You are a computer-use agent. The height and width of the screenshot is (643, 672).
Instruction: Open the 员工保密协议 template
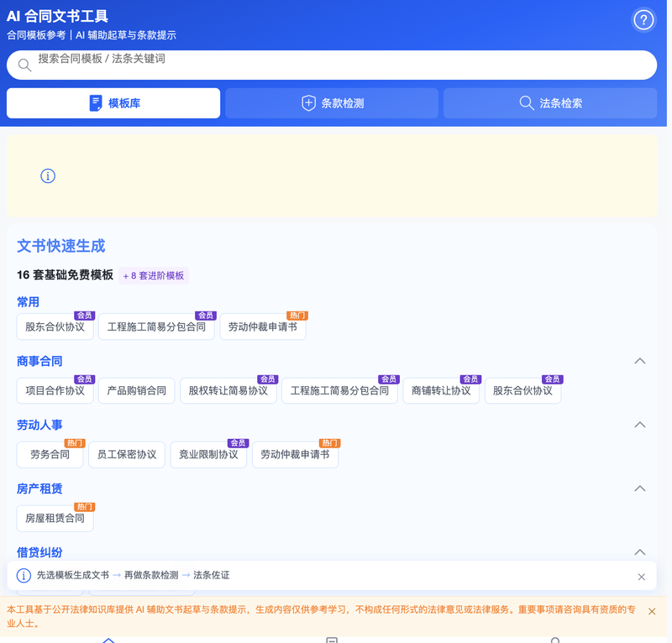[127, 454]
